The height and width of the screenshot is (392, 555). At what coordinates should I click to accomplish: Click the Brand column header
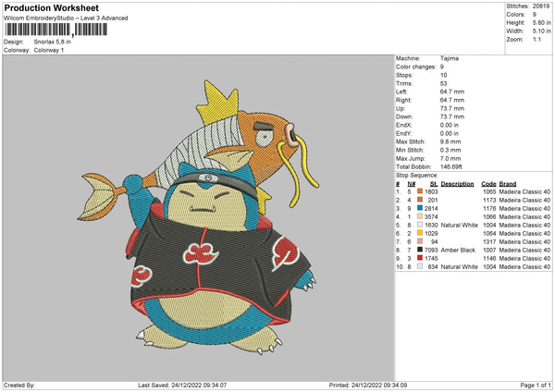508,183
